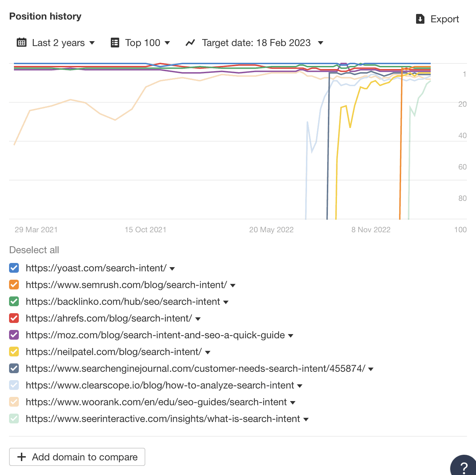Click the Position history heading
Image resolution: width=476 pixels, height=475 pixels.
pyautogui.click(x=45, y=16)
